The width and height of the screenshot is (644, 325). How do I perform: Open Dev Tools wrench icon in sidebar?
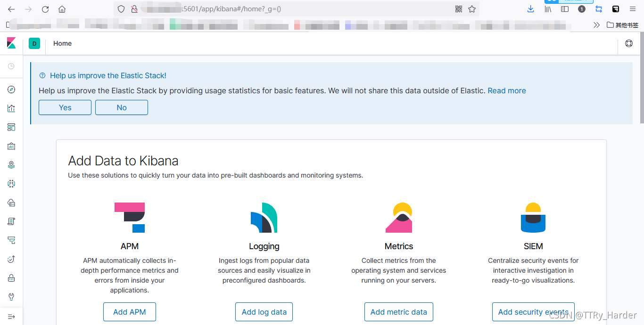click(x=11, y=297)
